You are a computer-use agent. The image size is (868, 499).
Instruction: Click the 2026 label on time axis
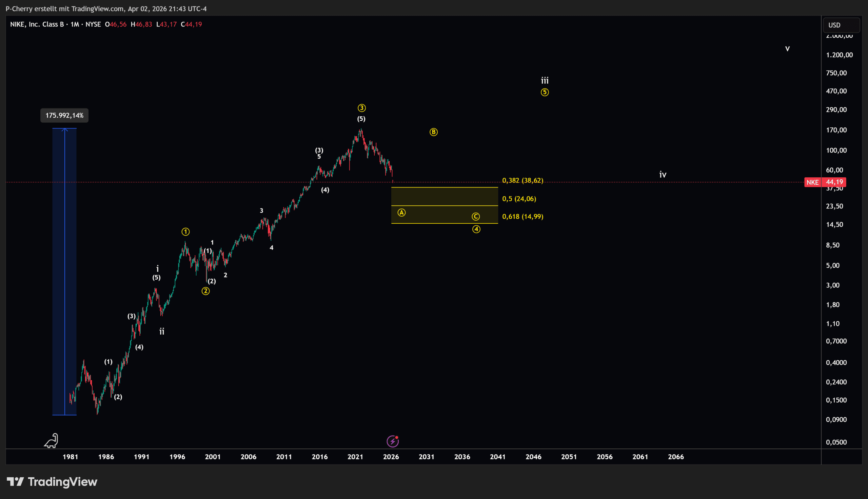tap(391, 457)
